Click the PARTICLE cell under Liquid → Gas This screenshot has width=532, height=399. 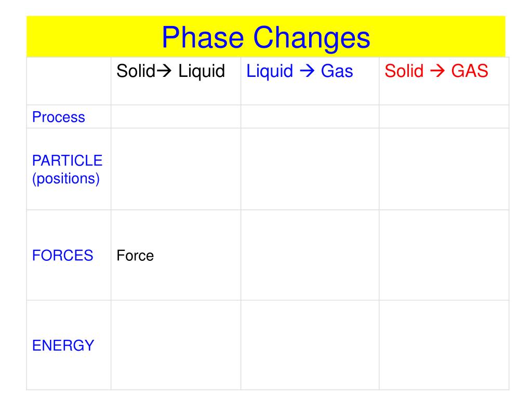(310, 169)
